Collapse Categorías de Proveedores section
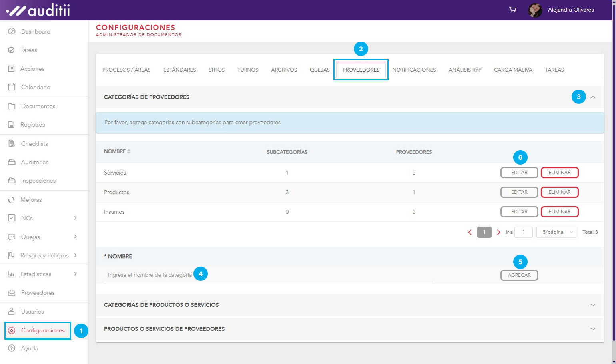 593,97
